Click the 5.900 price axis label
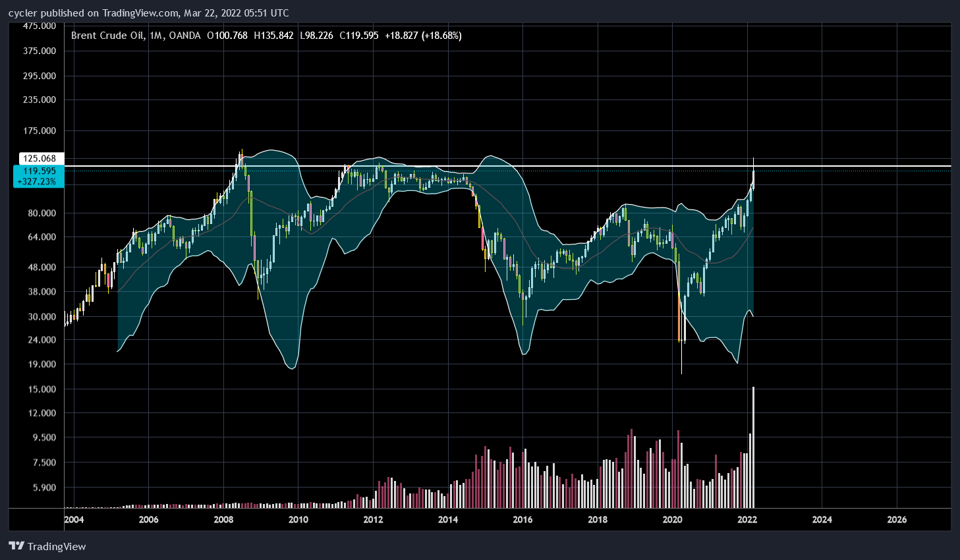The image size is (960, 560). click(43, 488)
